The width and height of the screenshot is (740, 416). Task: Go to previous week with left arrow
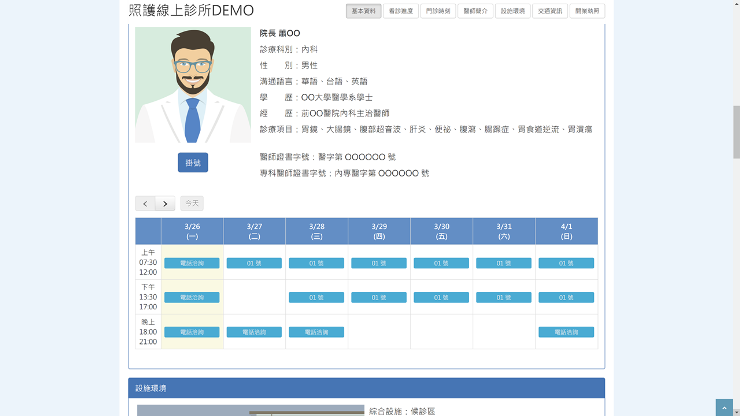tap(145, 204)
